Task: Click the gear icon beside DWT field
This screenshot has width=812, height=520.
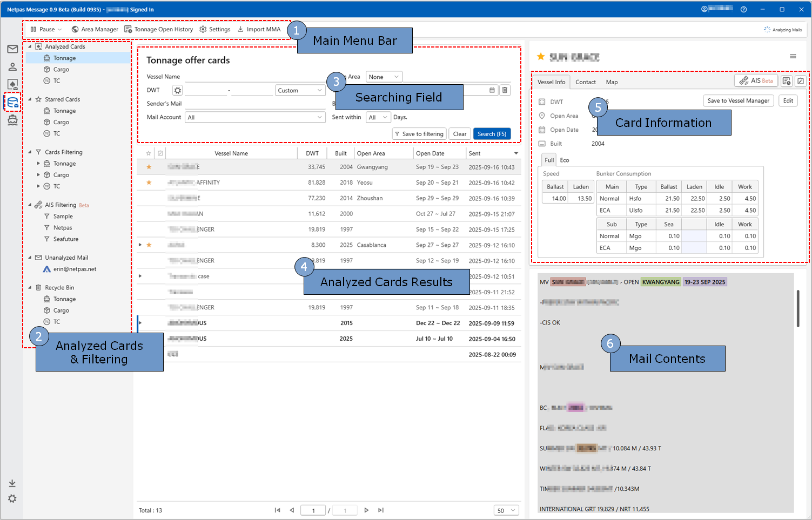Action: [177, 90]
